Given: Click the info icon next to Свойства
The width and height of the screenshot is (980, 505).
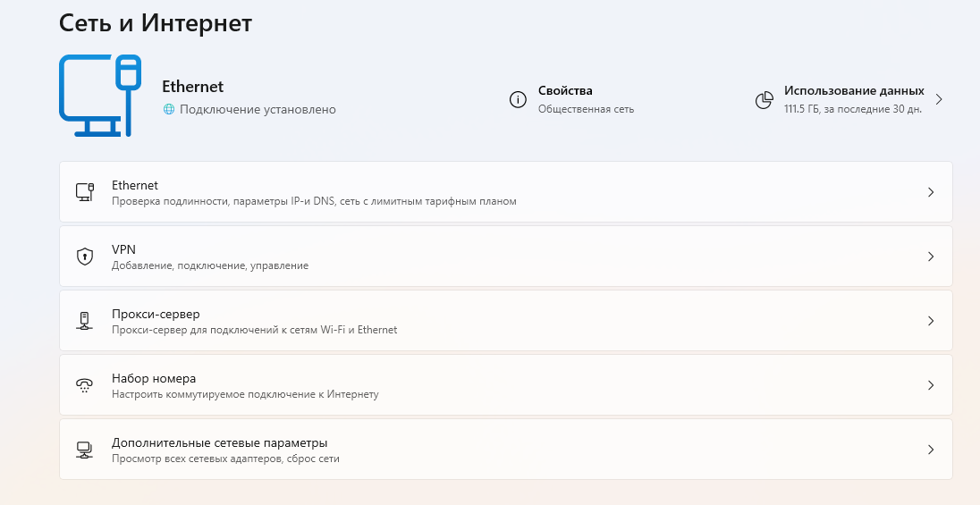Looking at the screenshot, I should (x=518, y=99).
